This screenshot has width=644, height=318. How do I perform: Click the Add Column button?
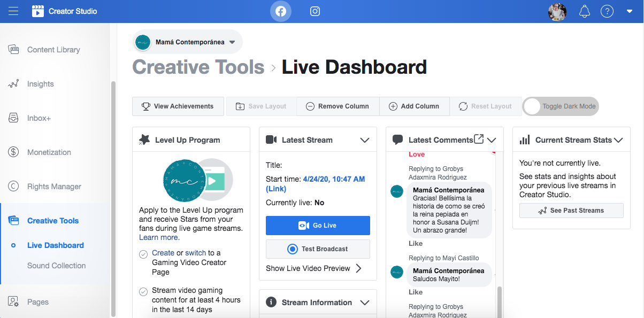[414, 106]
